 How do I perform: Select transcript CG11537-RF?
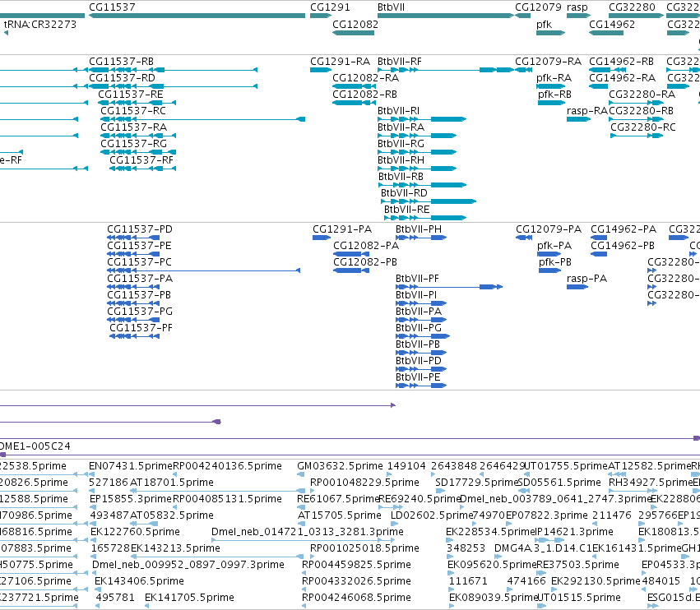point(141,160)
